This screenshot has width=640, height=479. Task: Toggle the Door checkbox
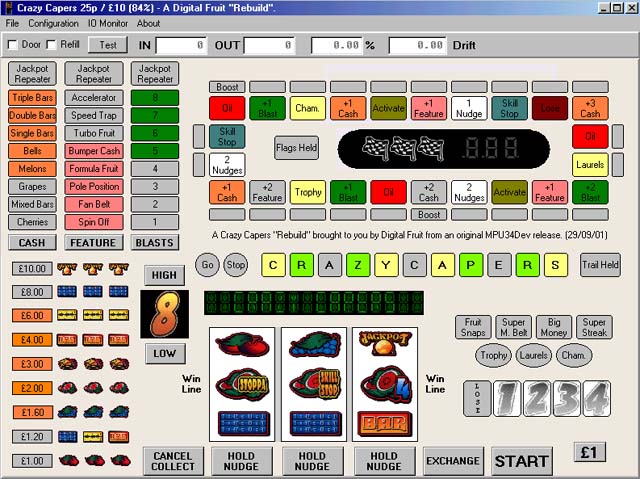(13, 44)
